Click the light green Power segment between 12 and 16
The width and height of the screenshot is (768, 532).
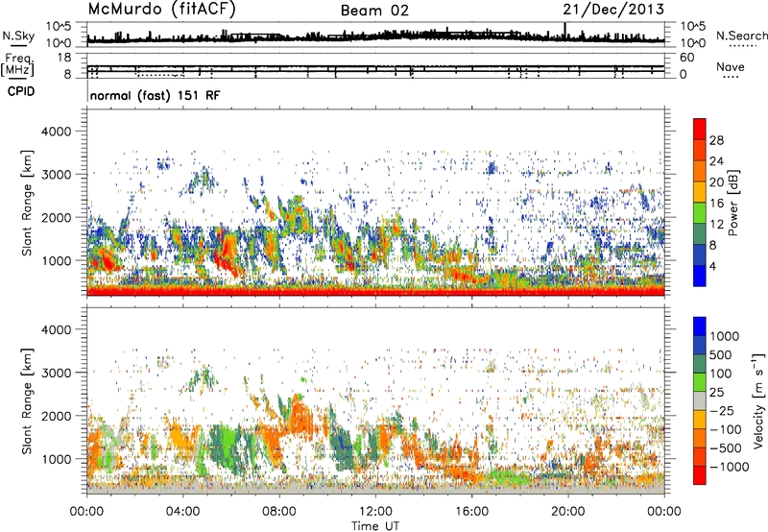pyautogui.click(x=700, y=212)
